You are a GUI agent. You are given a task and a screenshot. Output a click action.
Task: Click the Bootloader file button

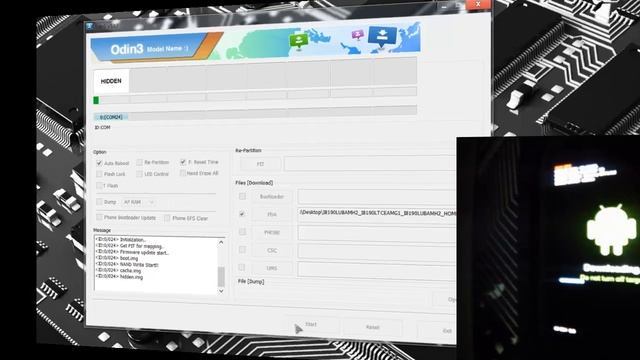tap(272, 197)
